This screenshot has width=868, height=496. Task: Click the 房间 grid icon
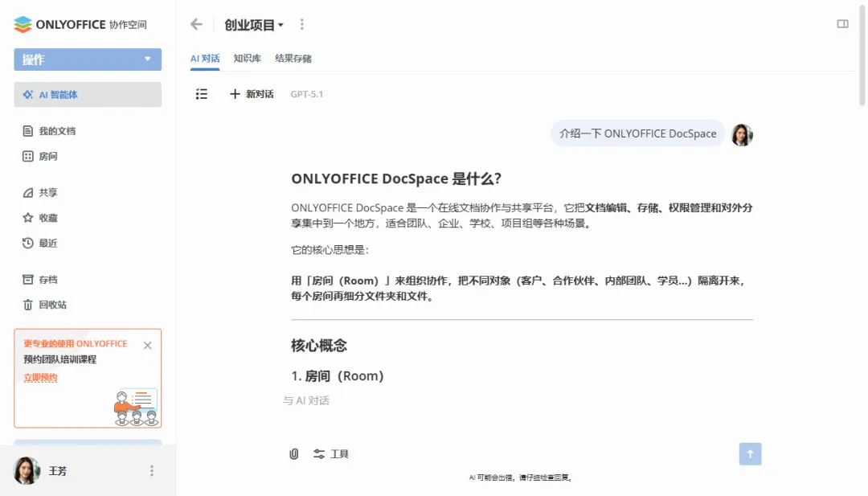click(27, 156)
